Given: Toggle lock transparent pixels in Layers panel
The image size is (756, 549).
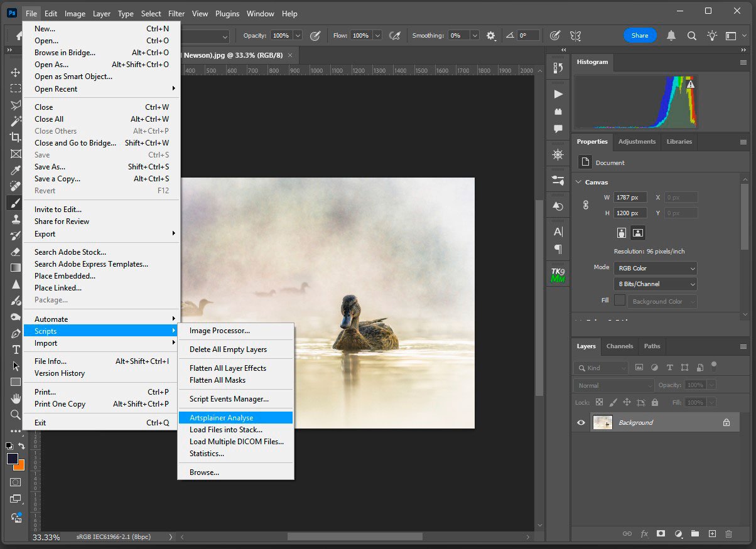Looking at the screenshot, I should pos(598,402).
